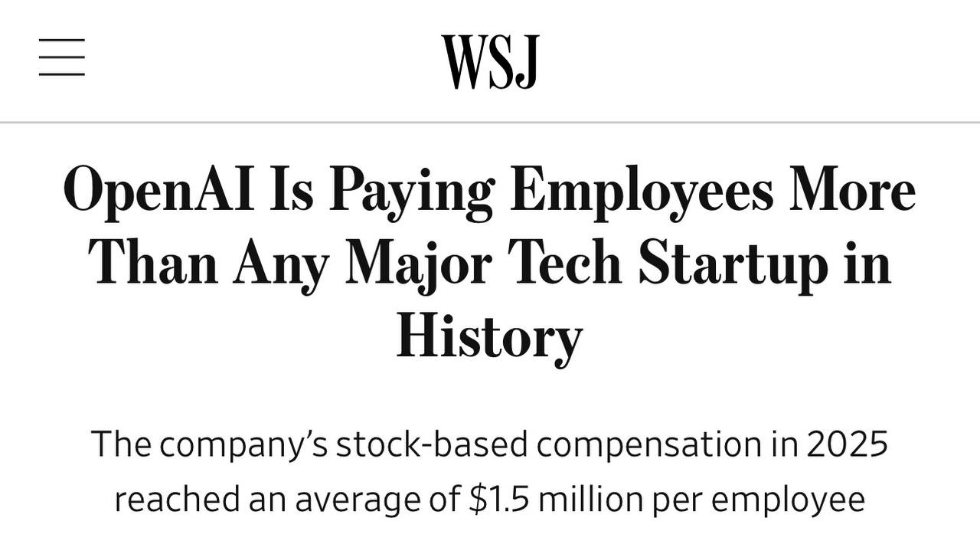Click the word "OpenAI" in headline
Viewport: 980px width, 554px height.
(x=158, y=190)
